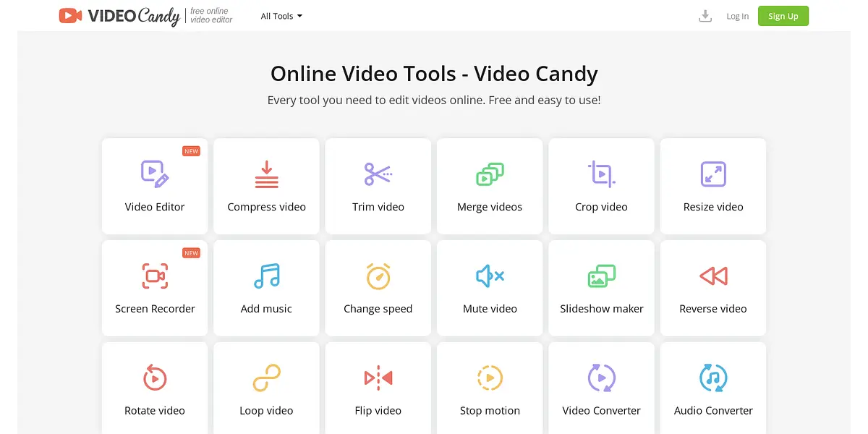Expand the All Tools dropdown menu
Viewport: 868px width, 434px height.
(281, 16)
